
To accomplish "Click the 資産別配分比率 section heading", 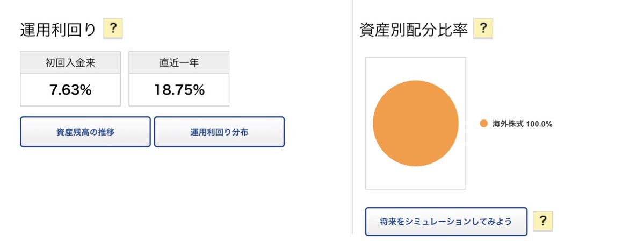I will click(414, 30).
